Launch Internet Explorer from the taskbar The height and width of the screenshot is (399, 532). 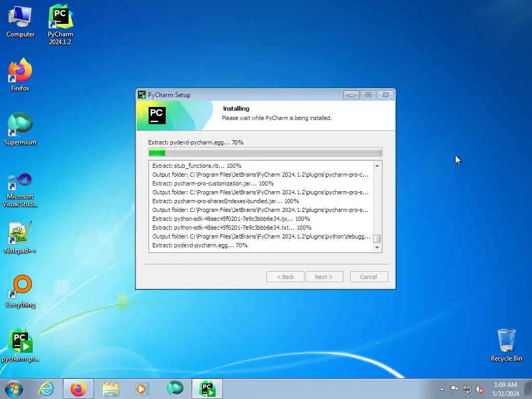pyautogui.click(x=46, y=389)
